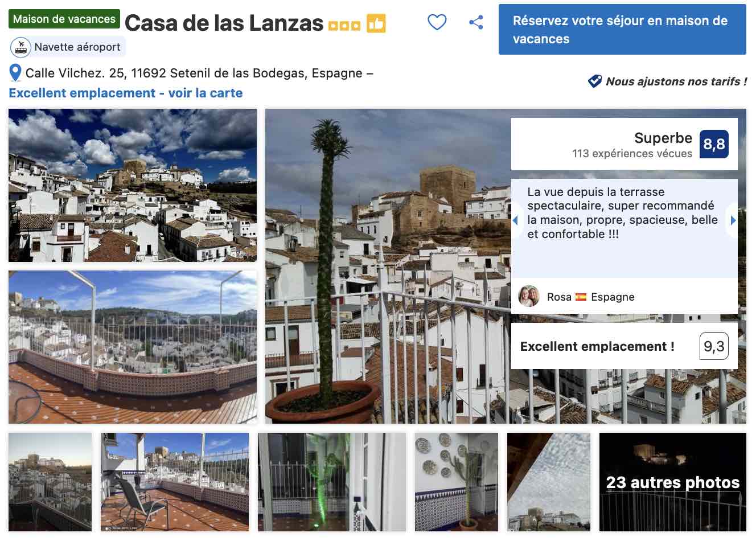The height and width of the screenshot is (541, 756).
Task: Save property with the heart icon
Action: click(x=437, y=22)
